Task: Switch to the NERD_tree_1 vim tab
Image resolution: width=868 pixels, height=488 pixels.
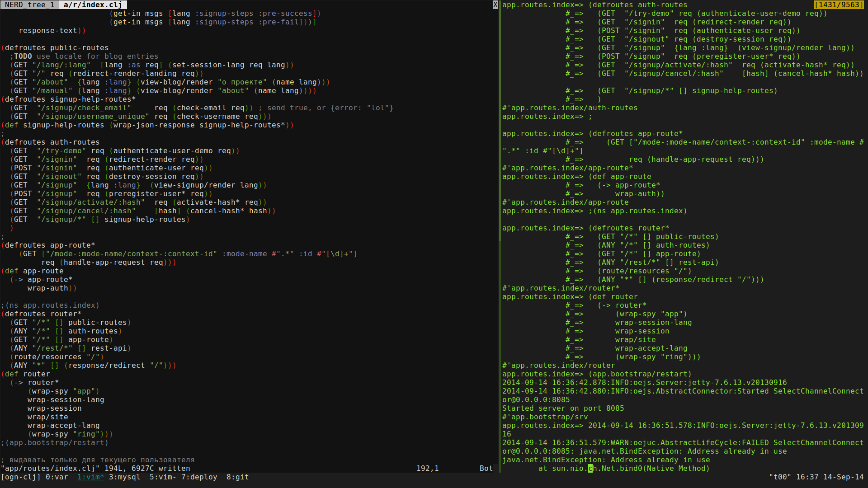Action: pyautogui.click(x=30, y=5)
